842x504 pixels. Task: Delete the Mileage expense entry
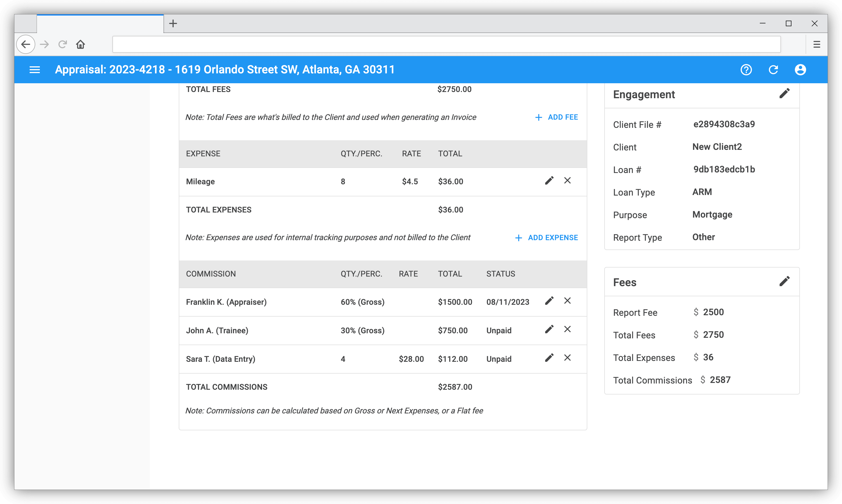567,180
